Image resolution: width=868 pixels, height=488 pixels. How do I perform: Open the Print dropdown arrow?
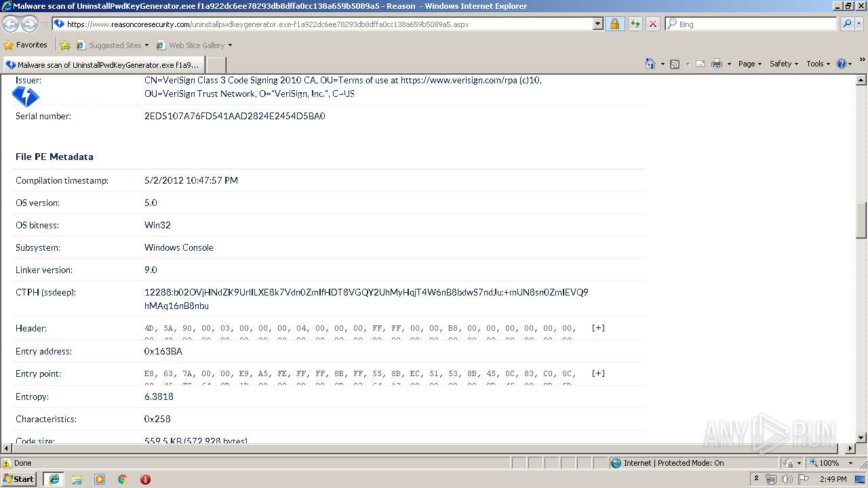coord(729,64)
